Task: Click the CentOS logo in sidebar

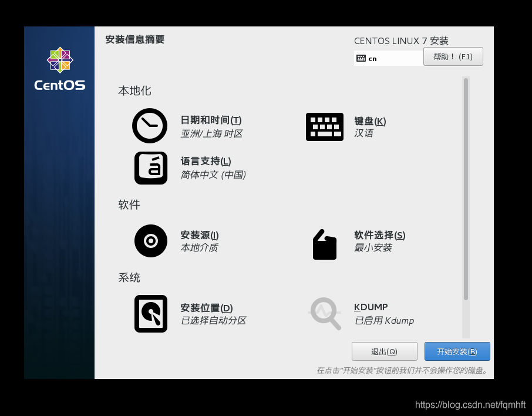Action: 60,69
